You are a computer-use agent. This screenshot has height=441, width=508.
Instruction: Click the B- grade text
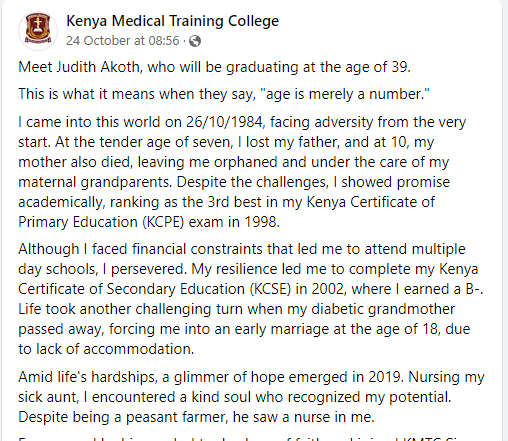click(x=473, y=289)
